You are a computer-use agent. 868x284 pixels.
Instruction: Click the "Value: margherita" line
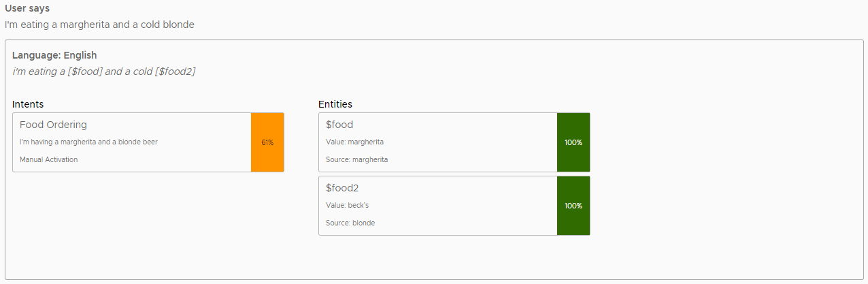(354, 142)
